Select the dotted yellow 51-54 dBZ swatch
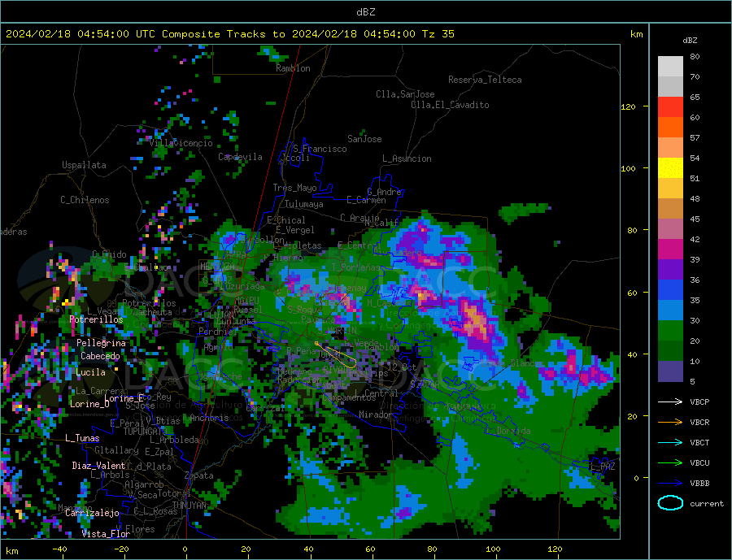Screen dimensions: 732x560 [670, 168]
